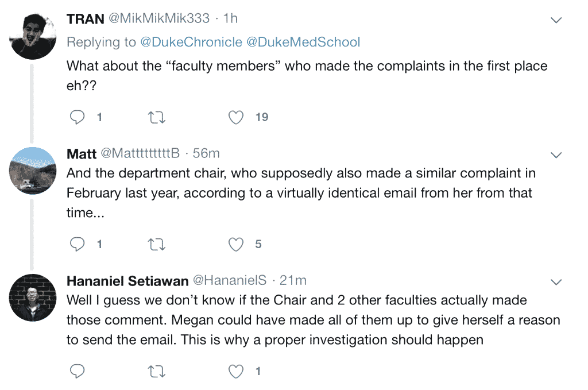Like Hananiel Setiawan's tweet
Image resolution: width=588 pixels, height=390 pixels.
(x=236, y=372)
